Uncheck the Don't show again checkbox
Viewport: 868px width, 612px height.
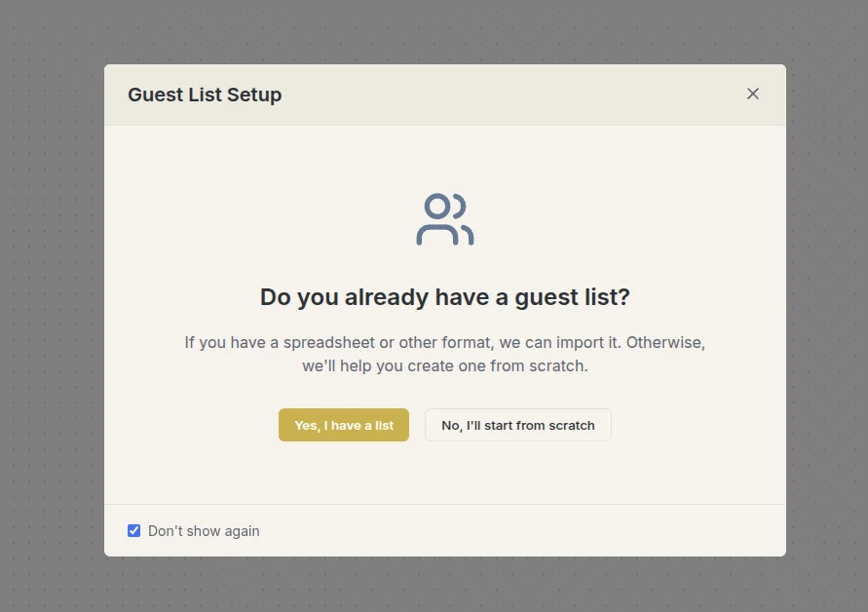click(x=134, y=530)
